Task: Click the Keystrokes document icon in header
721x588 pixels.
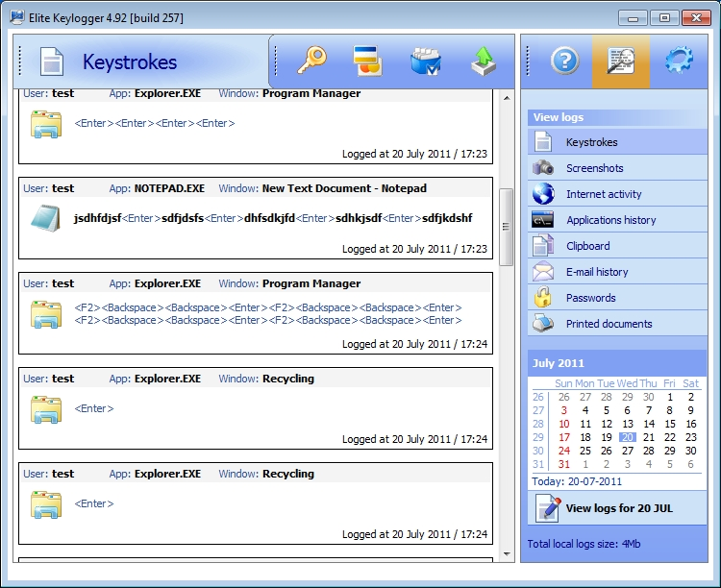Action: [51, 62]
